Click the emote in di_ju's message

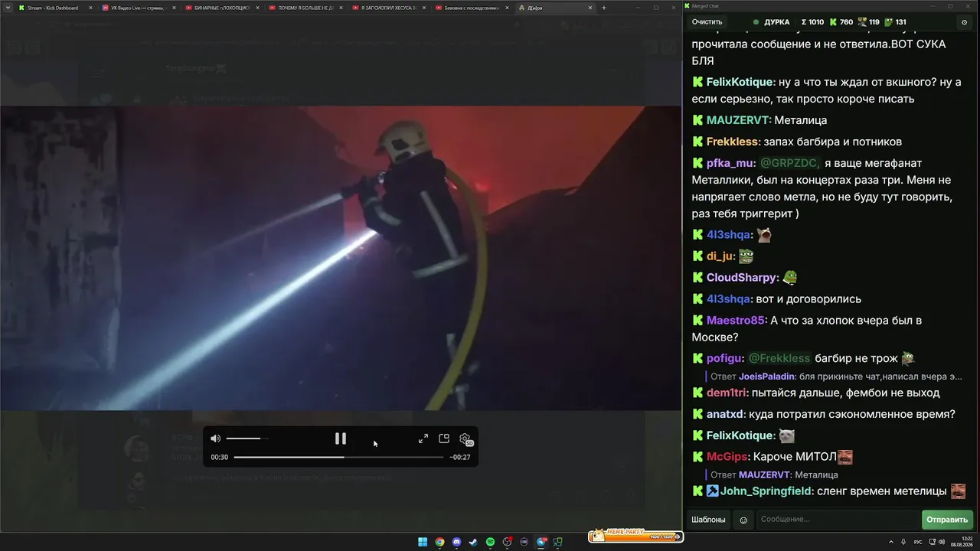(746, 256)
